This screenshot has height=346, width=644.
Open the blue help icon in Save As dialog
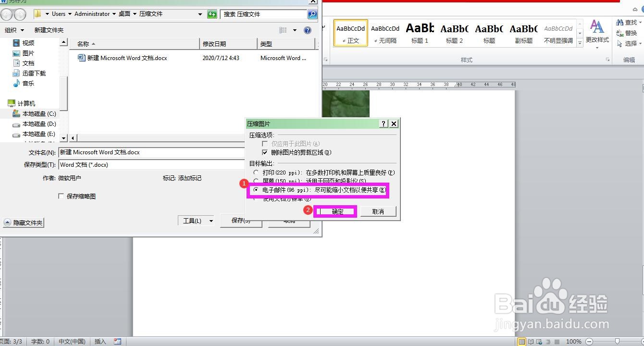pyautogui.click(x=308, y=30)
